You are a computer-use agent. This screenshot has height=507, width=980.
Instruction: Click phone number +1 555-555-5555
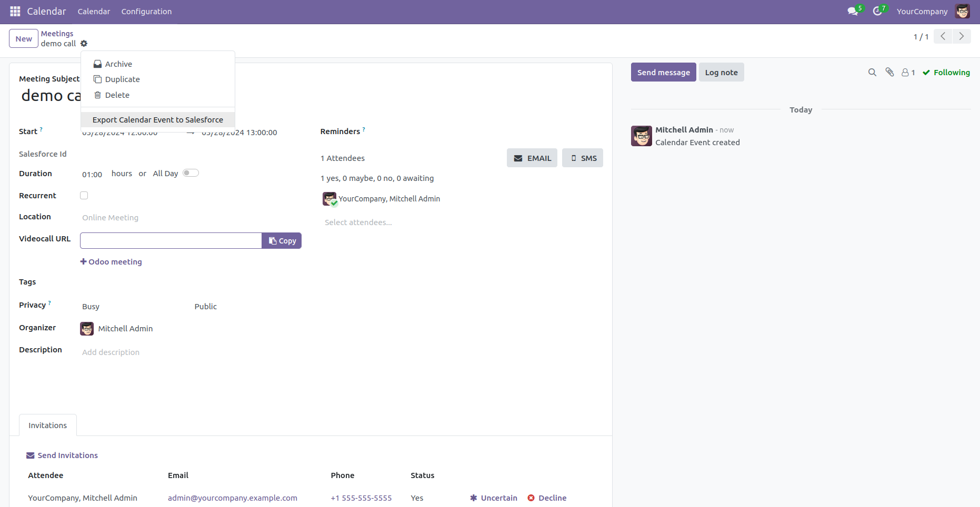click(361, 498)
